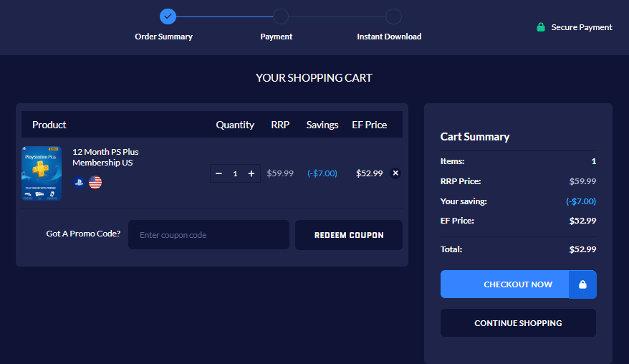Open the PS Plus card product thumbnail
Viewport: 629px width, 364px height.
(x=42, y=173)
